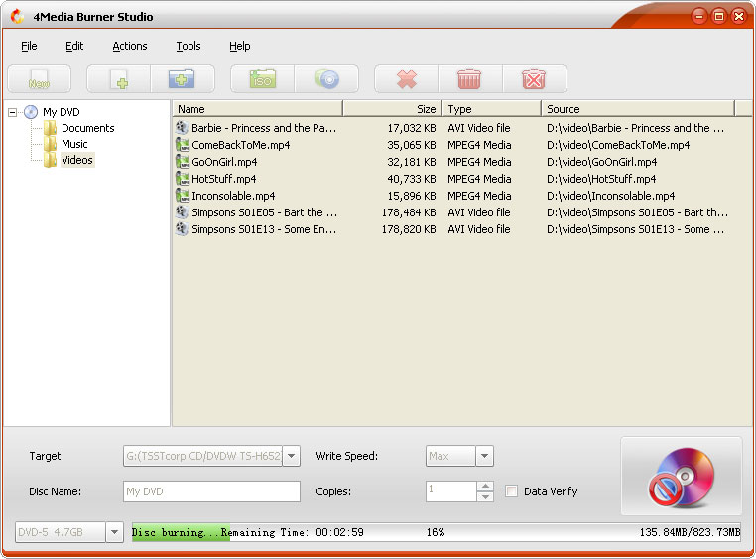Open the Write Speed dropdown

[484, 456]
